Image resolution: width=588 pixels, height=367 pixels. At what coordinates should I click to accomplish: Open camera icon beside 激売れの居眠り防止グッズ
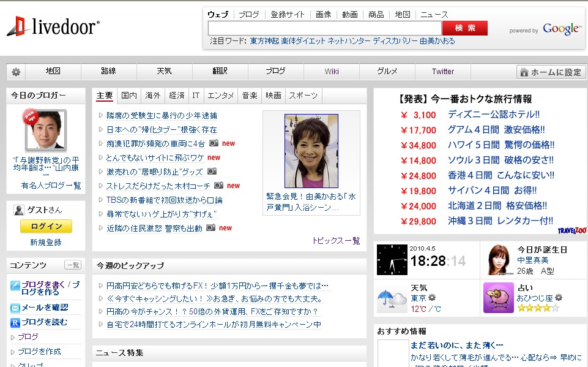click(x=212, y=172)
